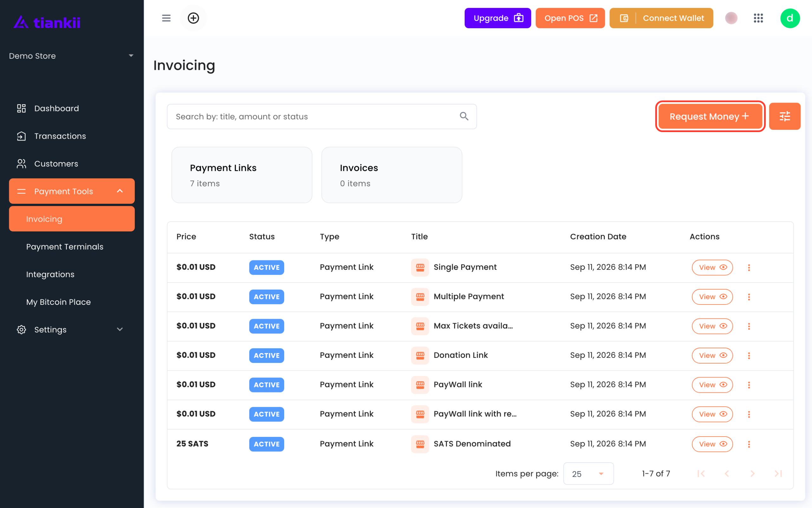812x508 pixels.
Task: Open more options for Multiple Payment row
Action: [749, 297]
